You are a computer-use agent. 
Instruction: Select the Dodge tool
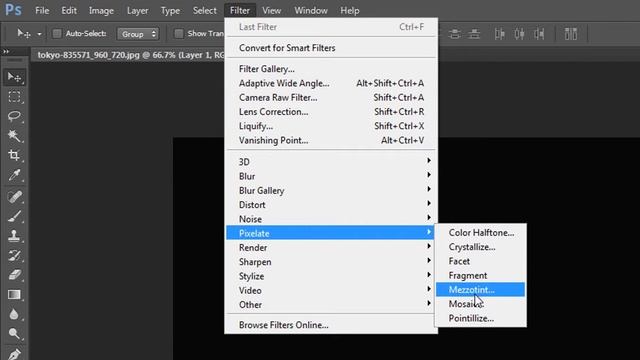pyautogui.click(x=15, y=333)
